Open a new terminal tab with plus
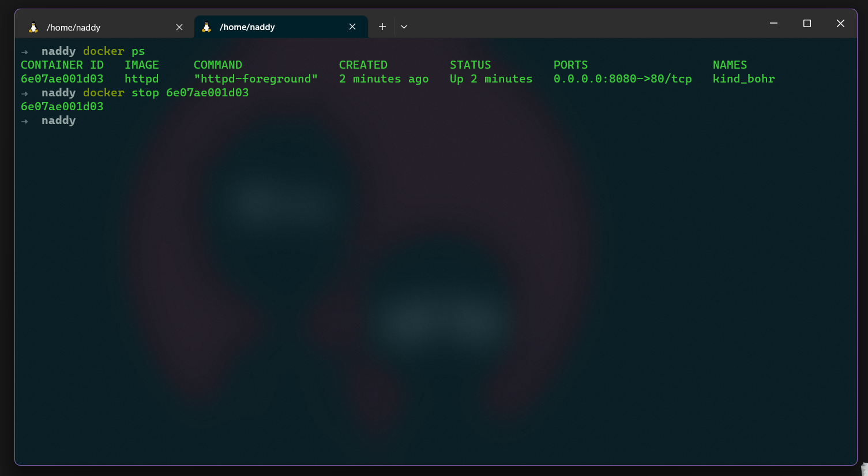 (x=382, y=27)
